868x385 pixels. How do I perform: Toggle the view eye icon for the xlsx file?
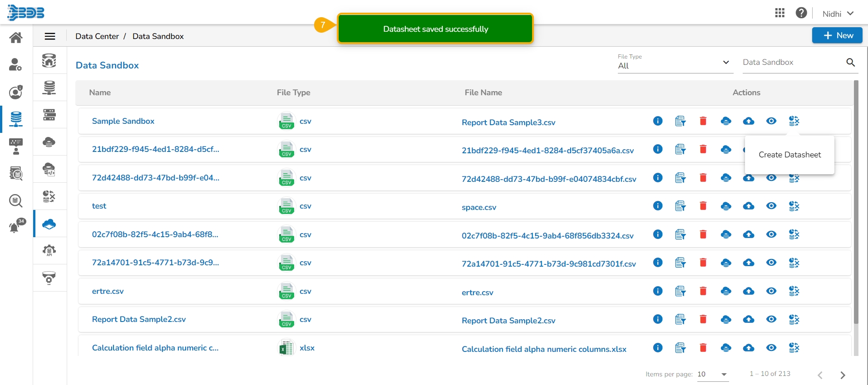pyautogui.click(x=771, y=348)
